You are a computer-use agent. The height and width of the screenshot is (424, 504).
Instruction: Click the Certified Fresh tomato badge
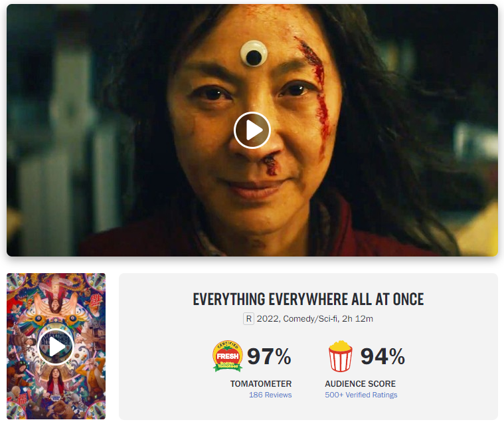coord(228,356)
